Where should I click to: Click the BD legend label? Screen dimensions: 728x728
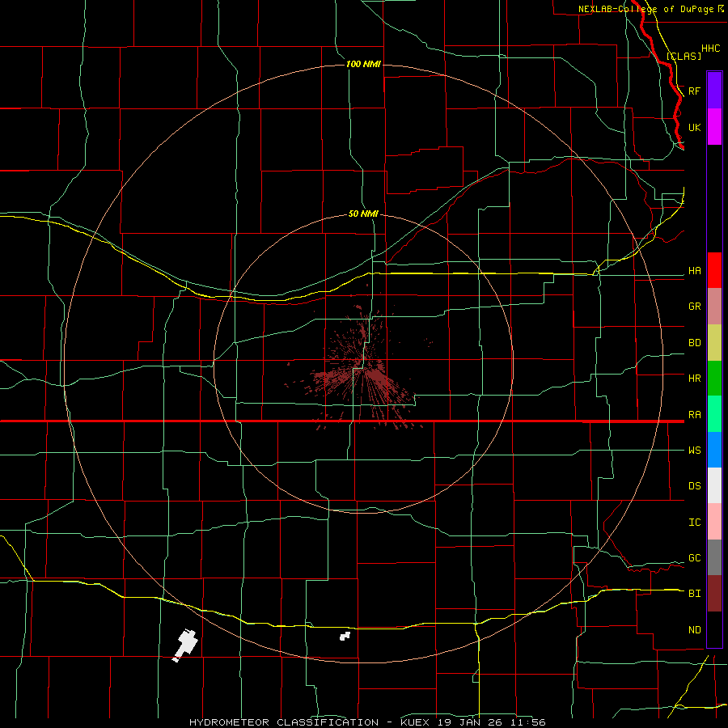[695, 343]
